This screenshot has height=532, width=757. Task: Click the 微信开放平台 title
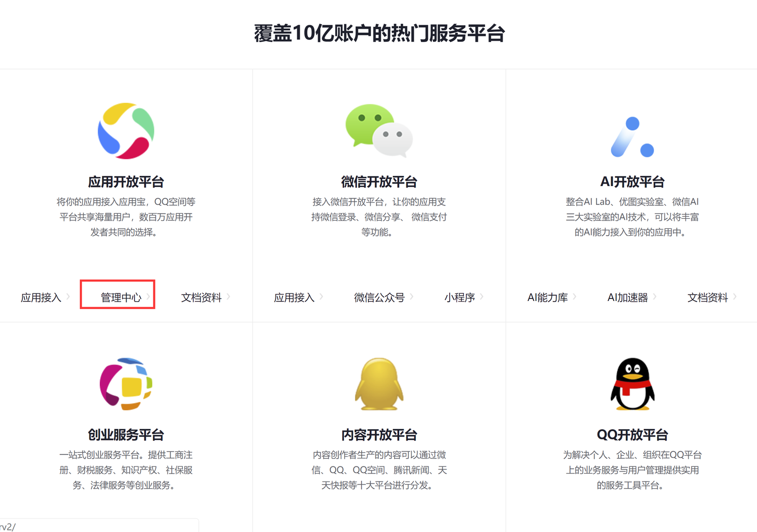click(379, 182)
